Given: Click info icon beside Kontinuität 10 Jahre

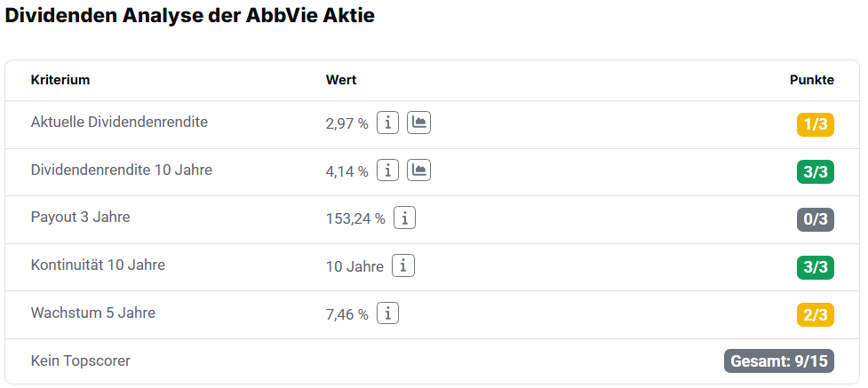Looking at the screenshot, I should tap(403, 265).
